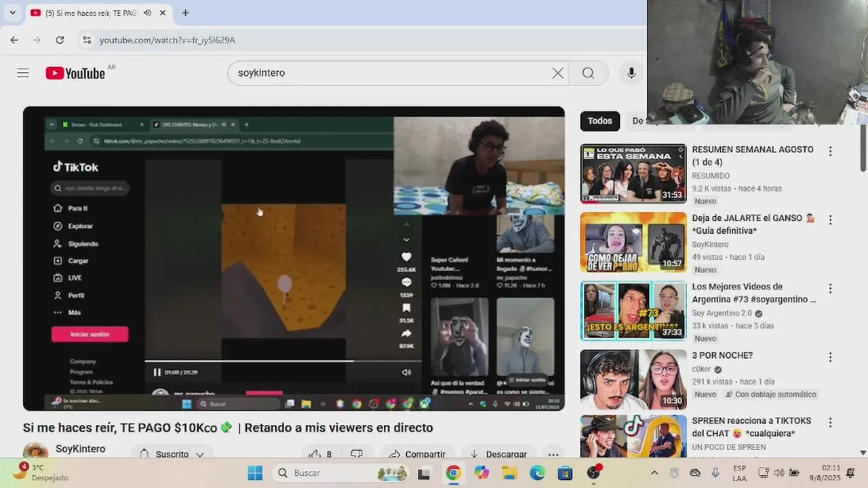
Task: Download the video via Descargar
Action: click(x=498, y=454)
